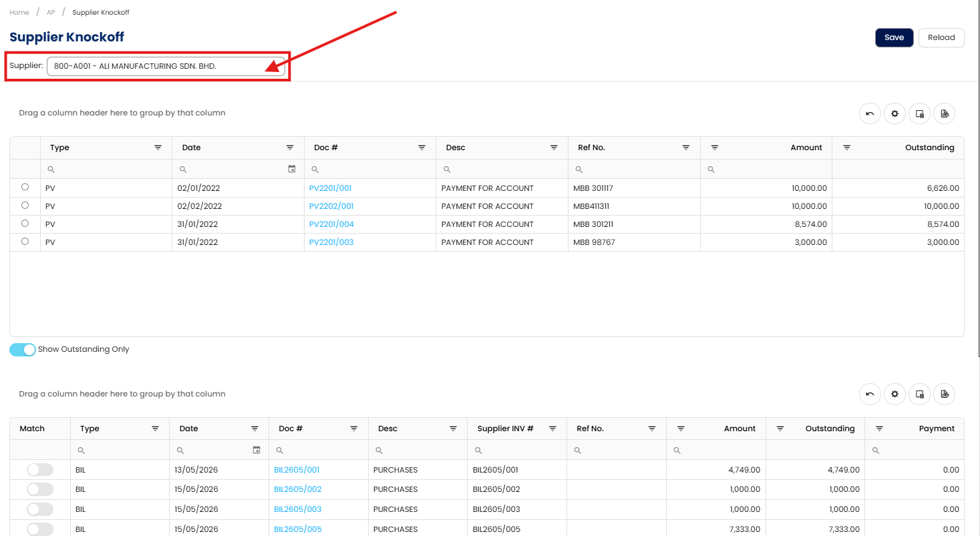Select radio button for PV2201/003 row
This screenshot has height=536, width=980.
[25, 242]
